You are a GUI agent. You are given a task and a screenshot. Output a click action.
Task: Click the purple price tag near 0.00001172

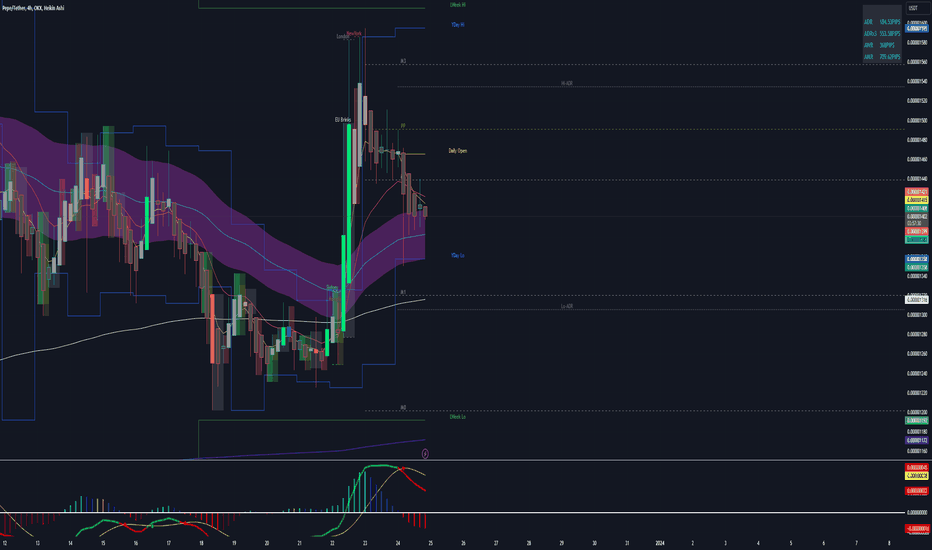tap(917, 441)
